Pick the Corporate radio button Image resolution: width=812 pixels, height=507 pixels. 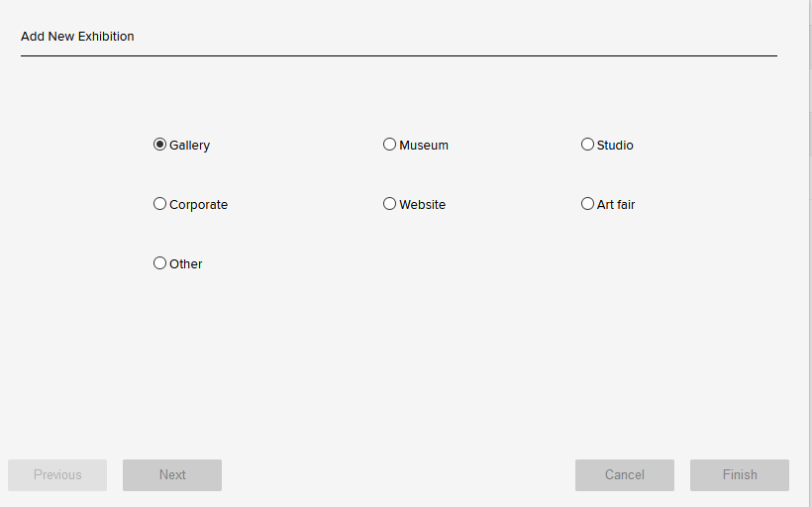(159, 204)
